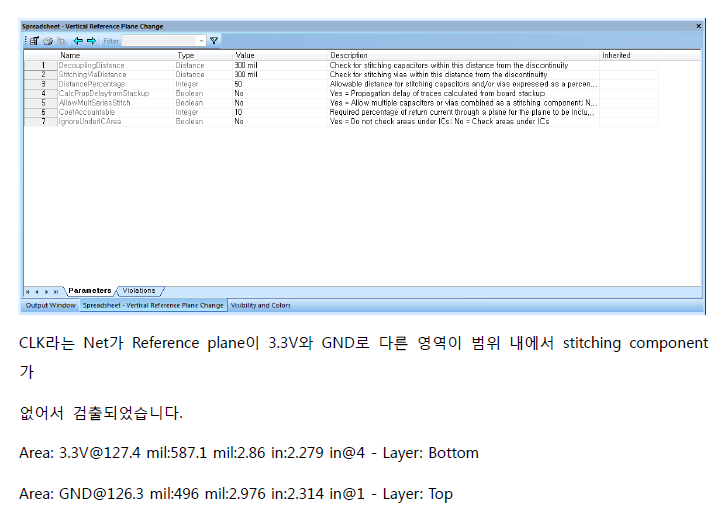Open the Output Window tab

click(x=50, y=305)
